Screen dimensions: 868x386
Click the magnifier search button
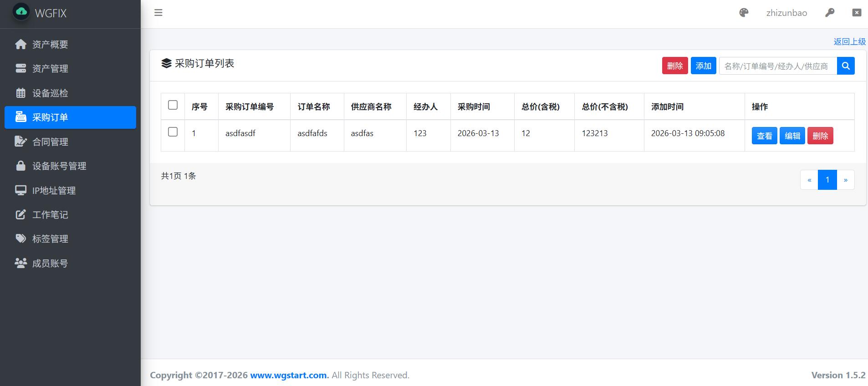point(846,66)
